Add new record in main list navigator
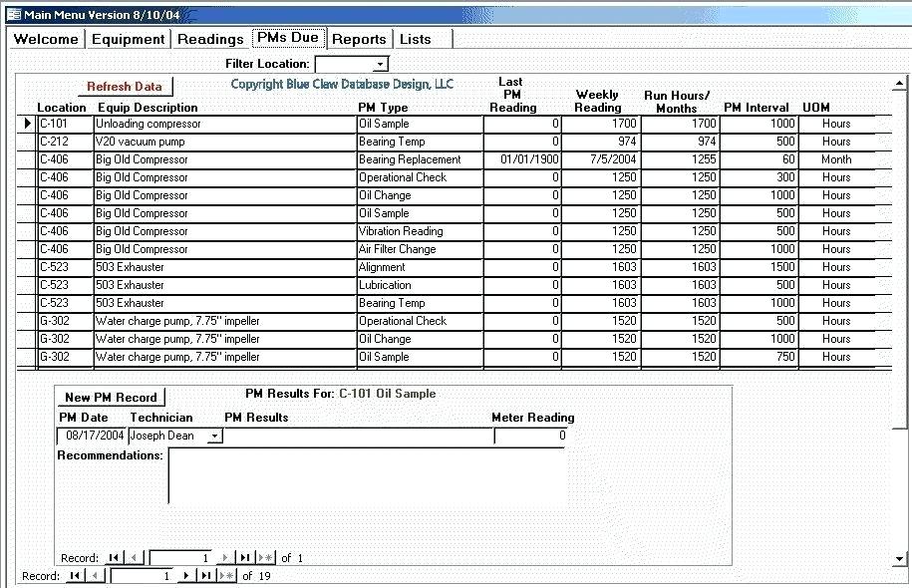 (x=226, y=576)
